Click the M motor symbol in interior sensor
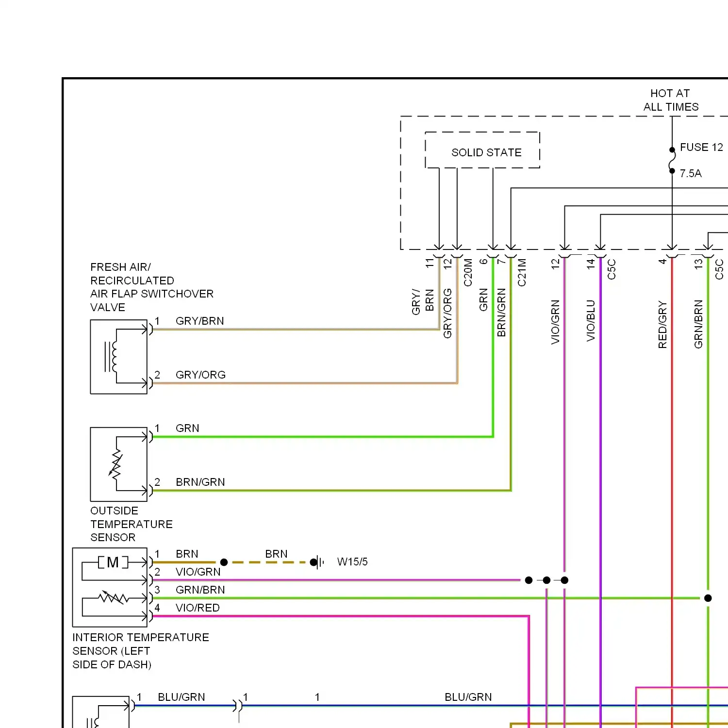Viewport: 728px width, 728px height. [113, 562]
